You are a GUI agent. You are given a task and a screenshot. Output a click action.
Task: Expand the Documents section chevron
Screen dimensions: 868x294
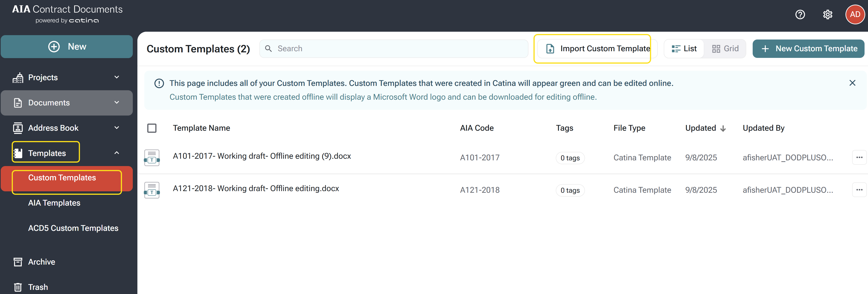116,102
